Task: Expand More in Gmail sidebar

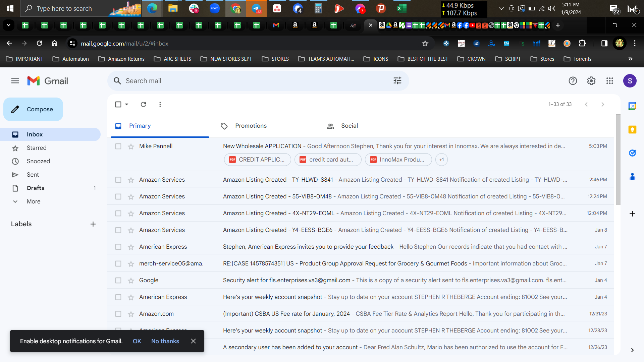Action: [x=34, y=201]
